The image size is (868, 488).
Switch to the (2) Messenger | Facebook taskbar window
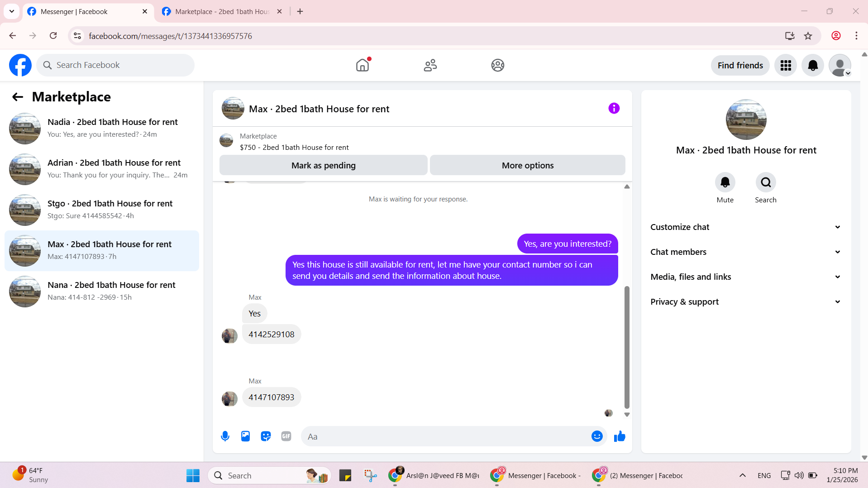point(637,476)
